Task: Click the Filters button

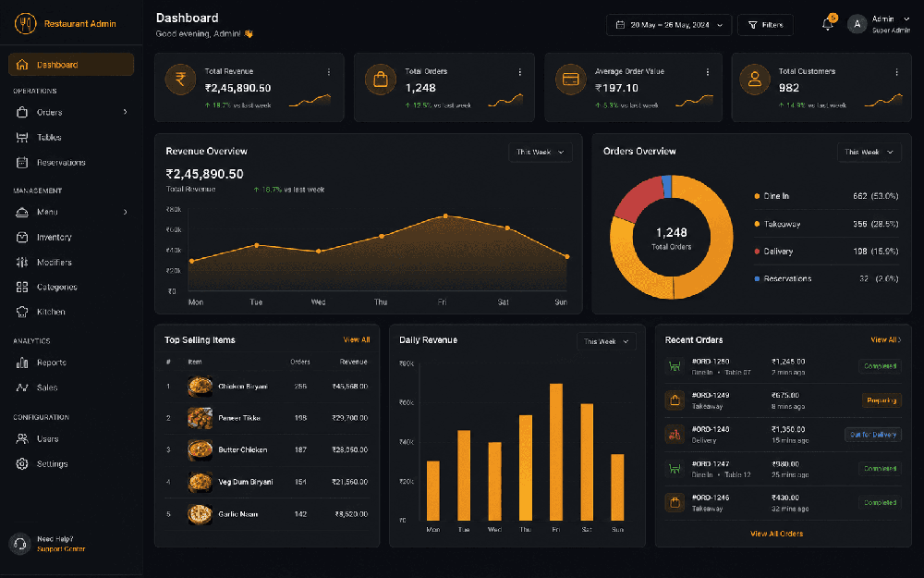Action: coord(765,25)
